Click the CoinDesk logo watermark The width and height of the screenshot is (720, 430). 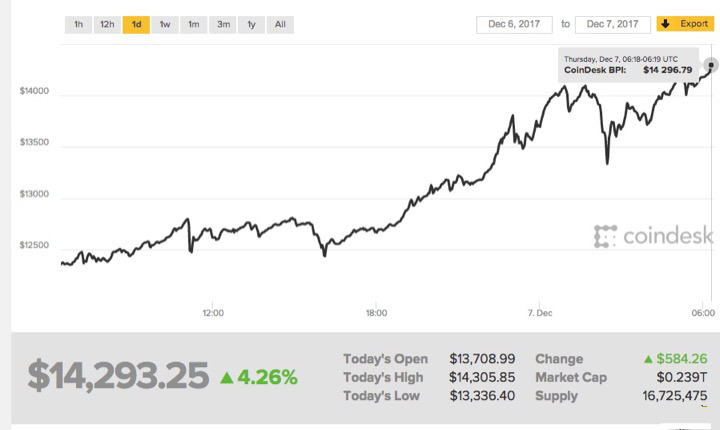pyautogui.click(x=653, y=237)
